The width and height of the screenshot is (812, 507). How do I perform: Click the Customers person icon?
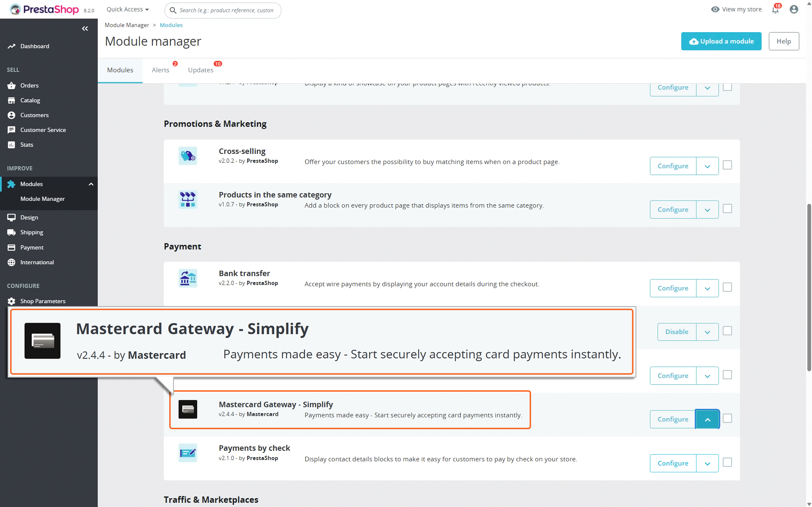11,115
